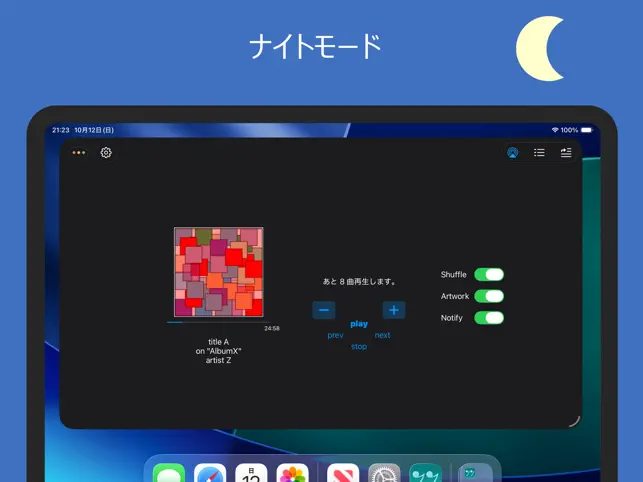Open the Settings app in the dock
The width and height of the screenshot is (643, 482).
pyautogui.click(x=384, y=473)
